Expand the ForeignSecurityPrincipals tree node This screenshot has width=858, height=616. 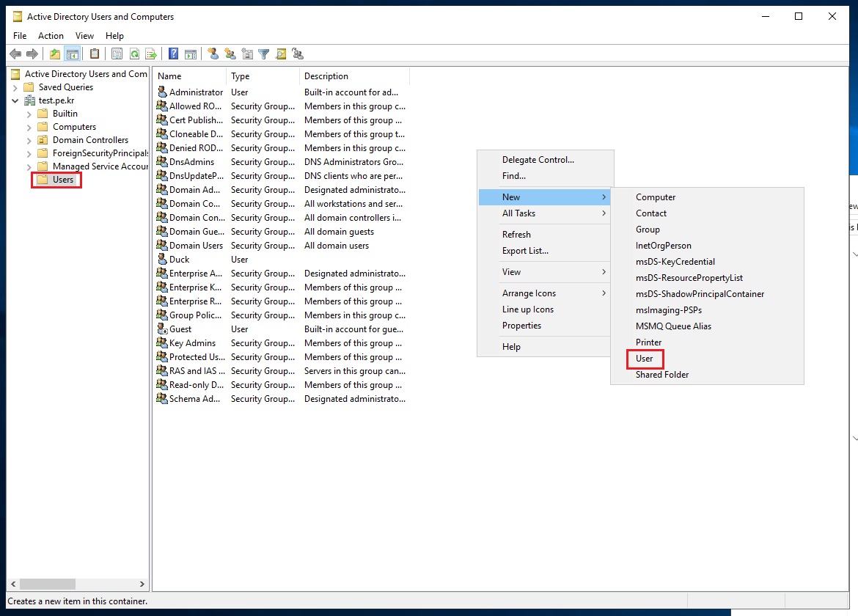(x=29, y=154)
